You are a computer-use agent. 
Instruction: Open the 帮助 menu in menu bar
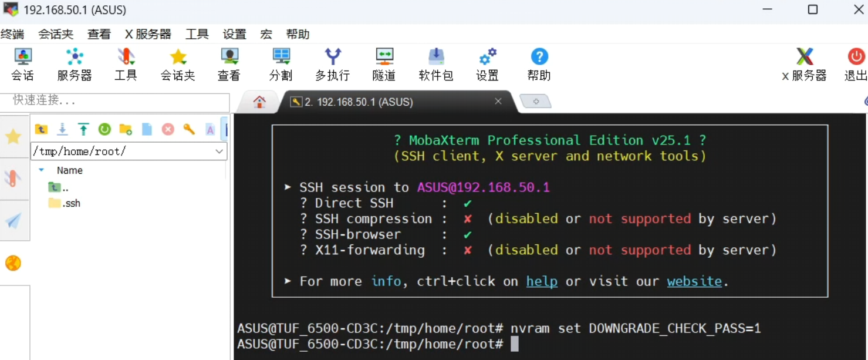[298, 34]
